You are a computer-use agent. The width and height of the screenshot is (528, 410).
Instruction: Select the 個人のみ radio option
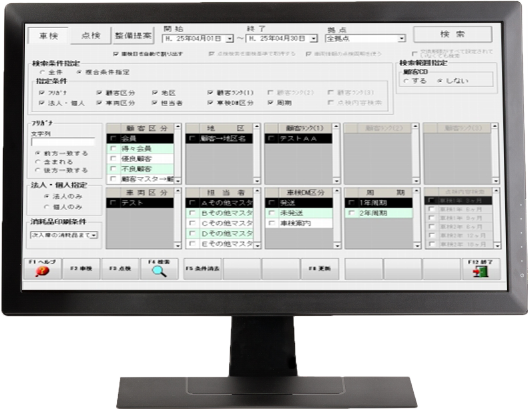pos(47,207)
